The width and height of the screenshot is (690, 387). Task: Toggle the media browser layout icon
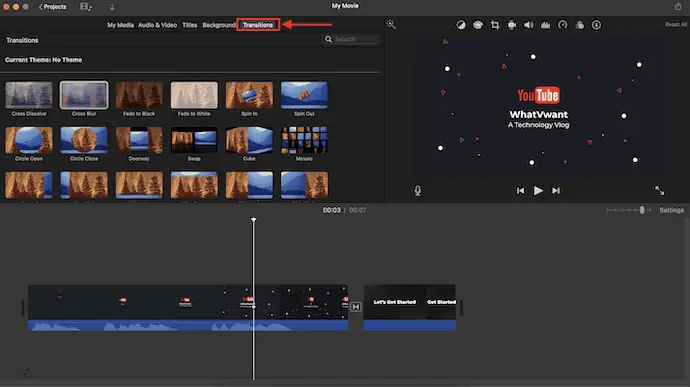tap(85, 7)
